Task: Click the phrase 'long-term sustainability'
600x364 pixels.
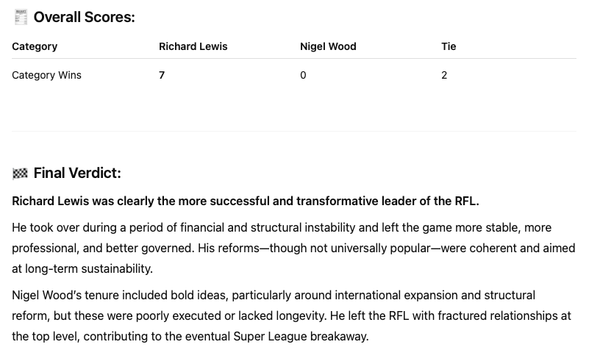Action: click(x=89, y=268)
